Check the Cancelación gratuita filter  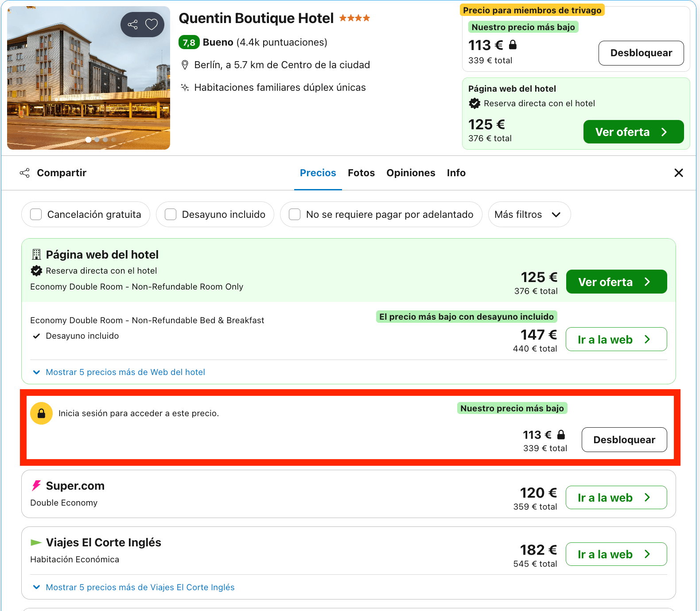coord(36,215)
